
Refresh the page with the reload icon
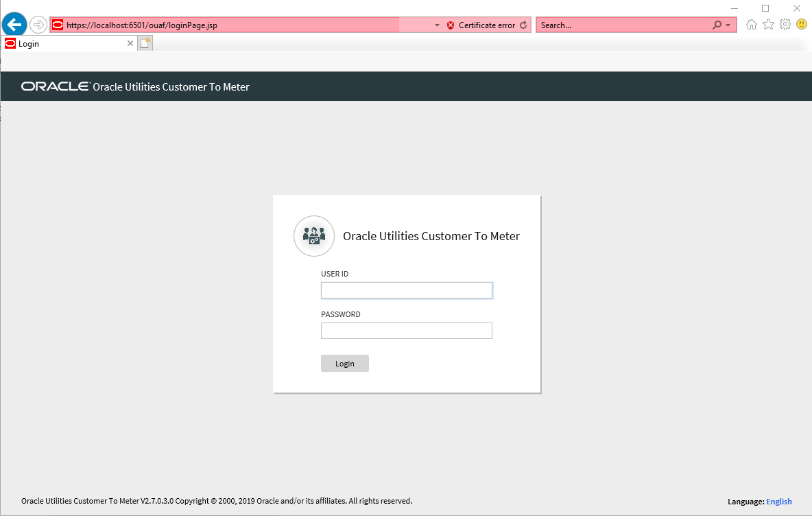(x=523, y=25)
